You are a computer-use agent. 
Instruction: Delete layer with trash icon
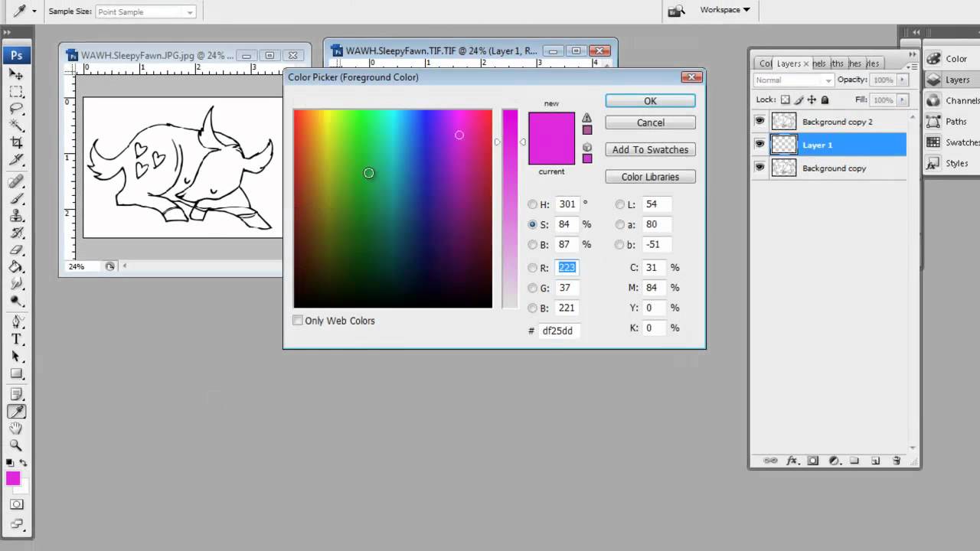click(x=896, y=461)
